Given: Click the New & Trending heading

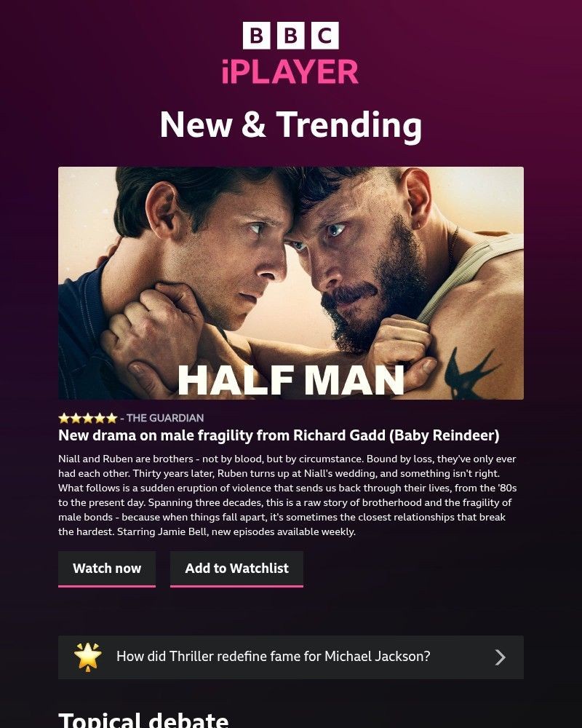Looking at the screenshot, I should [x=291, y=124].
